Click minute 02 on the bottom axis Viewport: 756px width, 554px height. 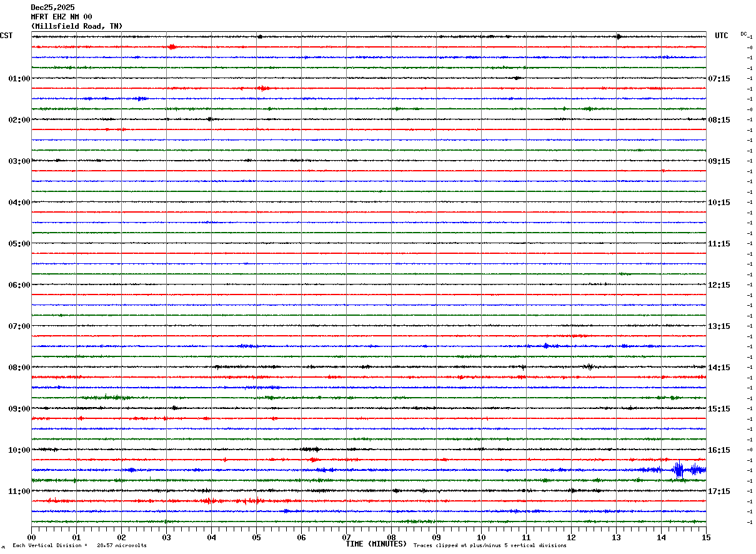tap(121, 537)
